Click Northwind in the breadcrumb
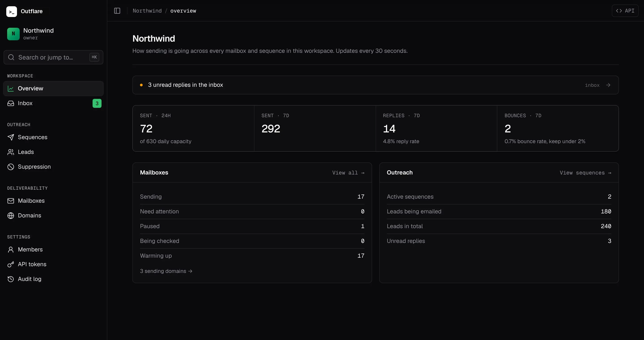Image resolution: width=644 pixels, height=340 pixels. pyautogui.click(x=147, y=11)
